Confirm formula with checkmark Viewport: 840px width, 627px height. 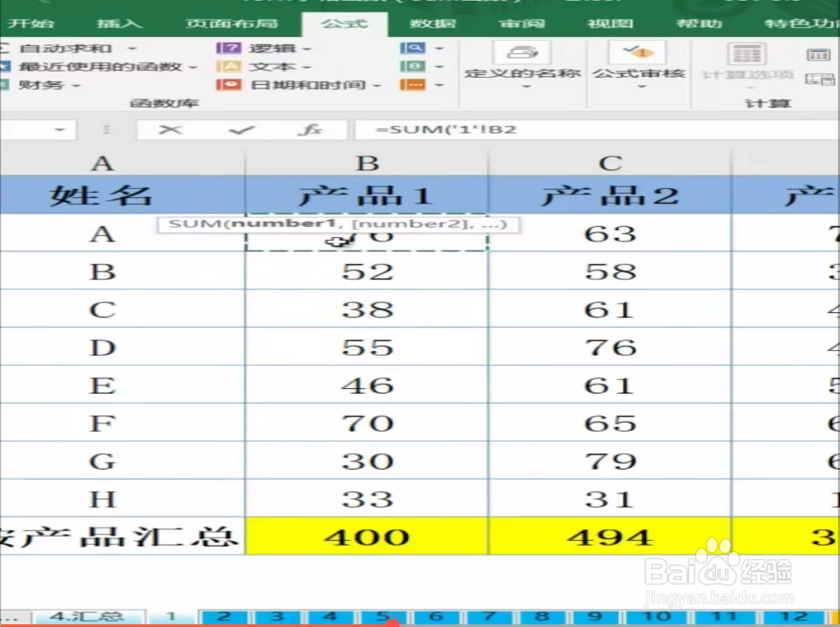pyautogui.click(x=241, y=129)
